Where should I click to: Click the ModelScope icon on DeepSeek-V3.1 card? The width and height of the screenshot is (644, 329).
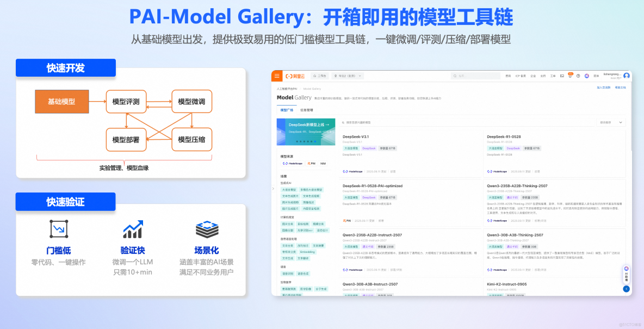click(346, 170)
